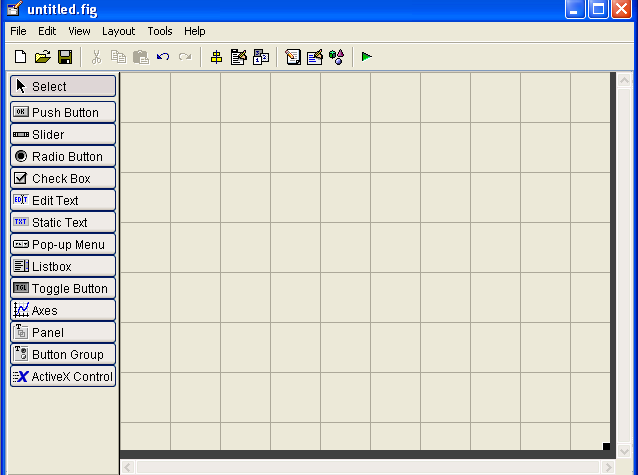Viewport: 638px width, 475px height.
Task: Pick the ActiveX Control component
Action: (x=63, y=376)
